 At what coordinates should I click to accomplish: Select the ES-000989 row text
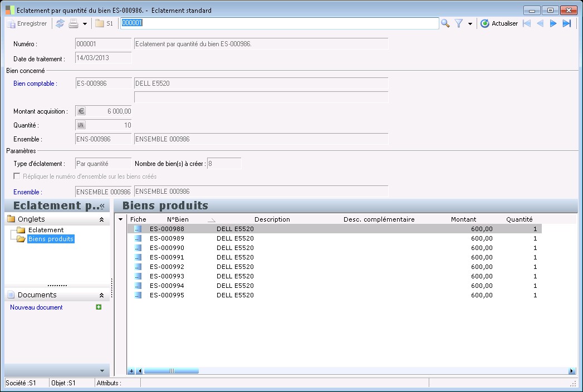(x=167, y=238)
